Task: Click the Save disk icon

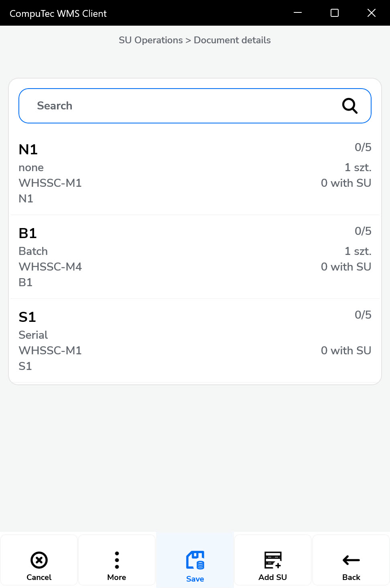Action: pos(195,560)
